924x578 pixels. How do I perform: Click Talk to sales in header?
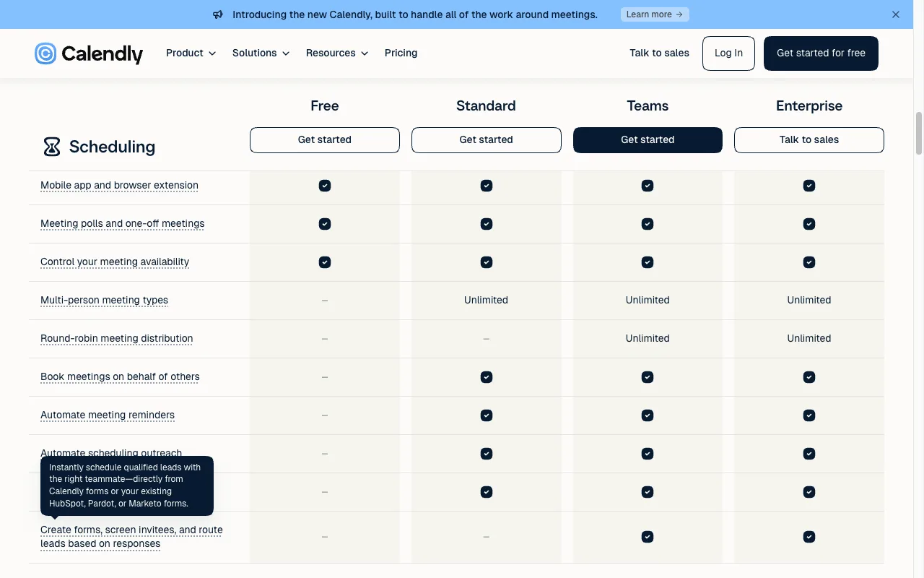[x=659, y=53]
